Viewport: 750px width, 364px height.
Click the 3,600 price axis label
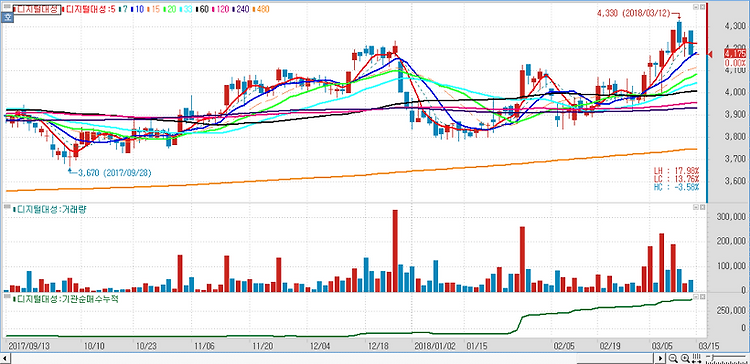[735, 181]
